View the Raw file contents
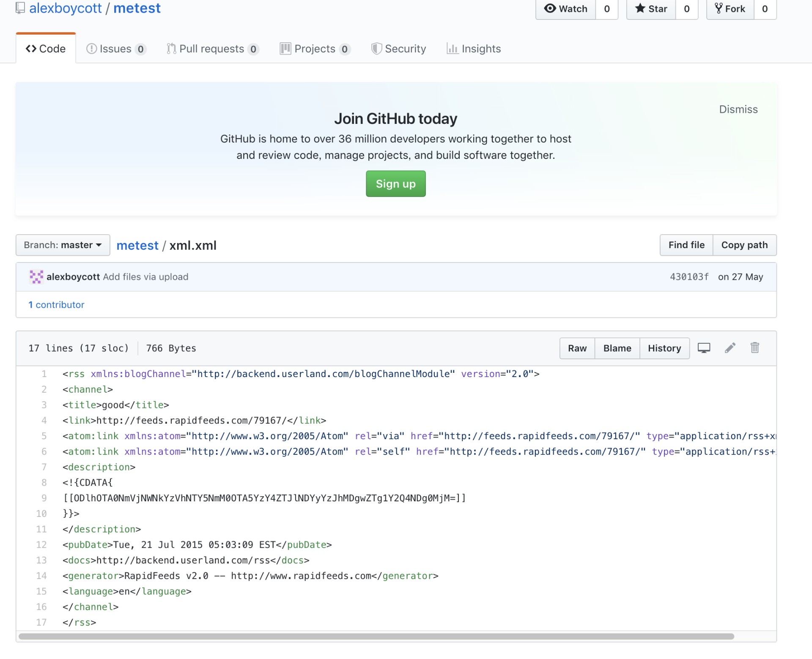The height and width of the screenshot is (659, 812). click(577, 348)
